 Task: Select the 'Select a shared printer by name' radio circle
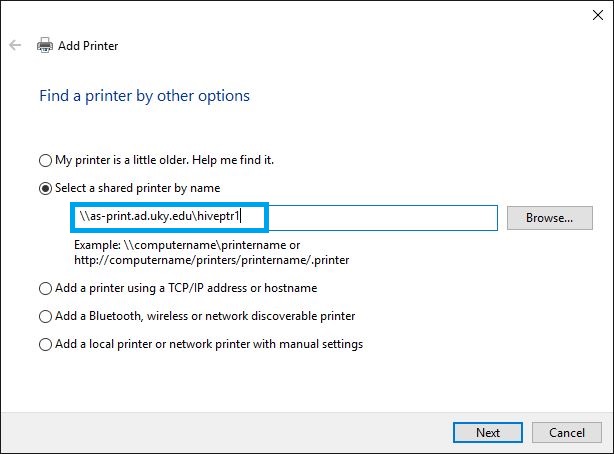[45, 188]
